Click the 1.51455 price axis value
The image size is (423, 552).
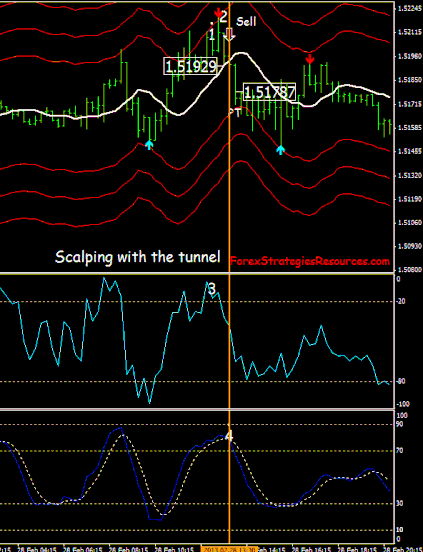pyautogui.click(x=409, y=151)
